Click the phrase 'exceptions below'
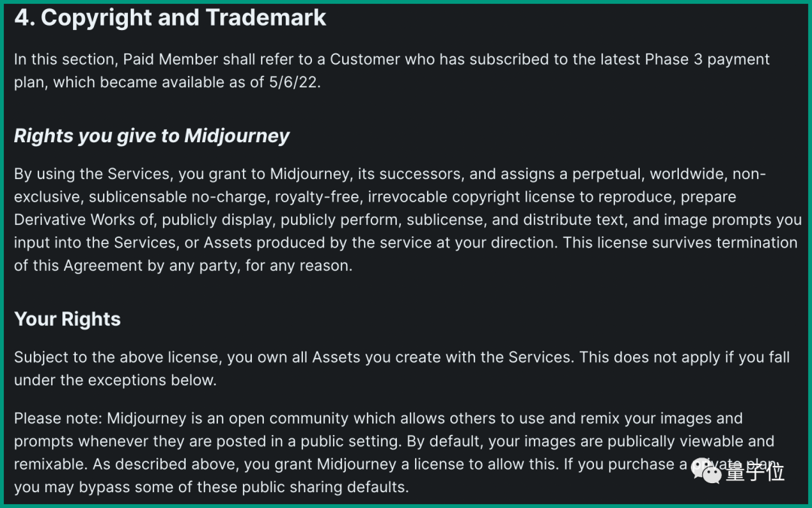The width and height of the screenshot is (812, 508). tap(152, 380)
